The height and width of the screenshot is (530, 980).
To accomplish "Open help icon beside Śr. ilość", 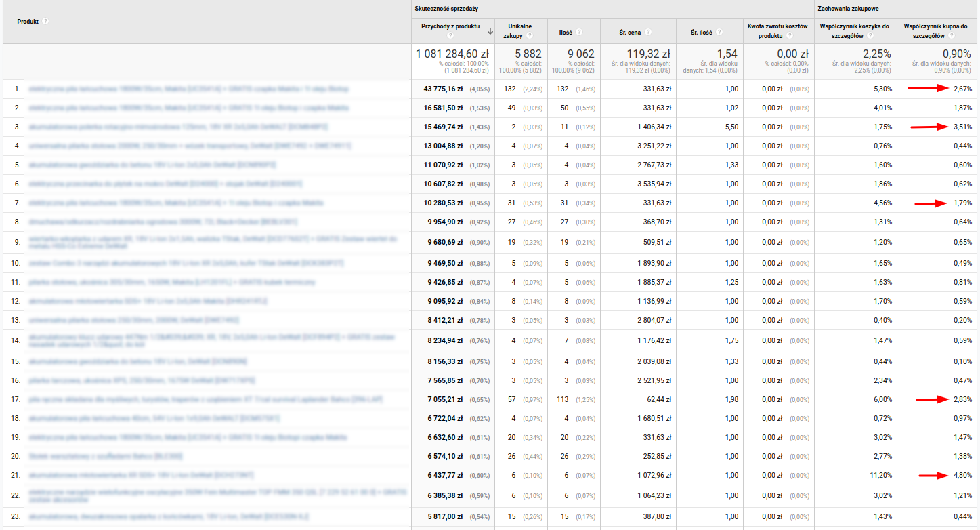I will tap(719, 32).
